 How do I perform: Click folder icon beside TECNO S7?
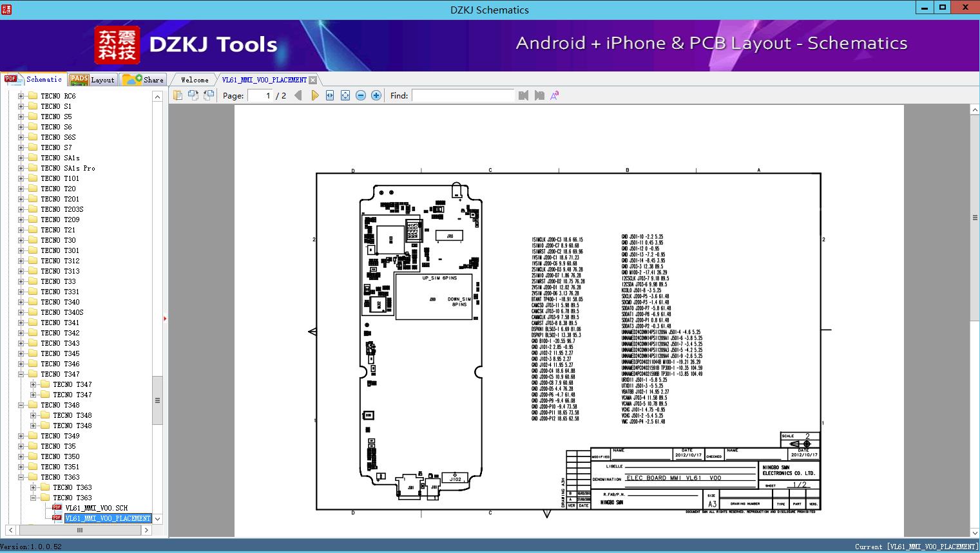33,147
